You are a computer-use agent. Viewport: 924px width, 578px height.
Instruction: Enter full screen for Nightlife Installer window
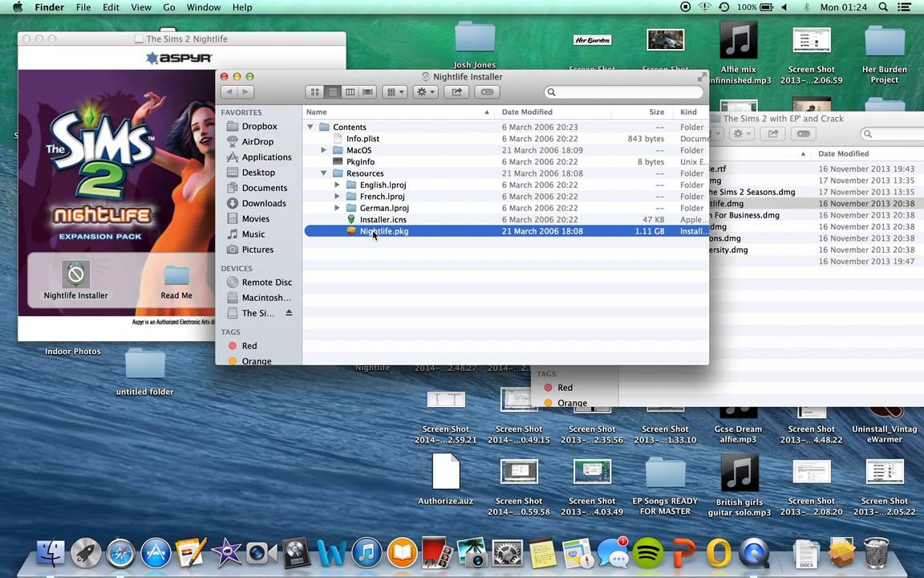coord(701,77)
